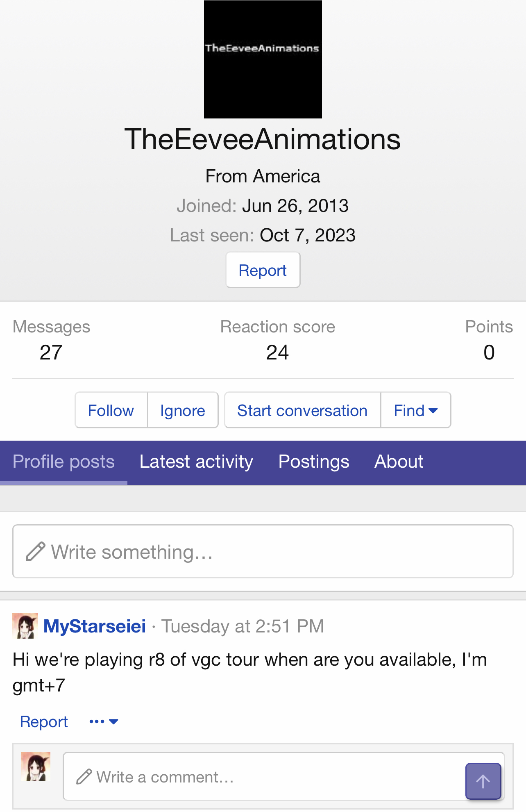Report MyStarseiei's profile post
526x812 pixels.
pyautogui.click(x=44, y=722)
